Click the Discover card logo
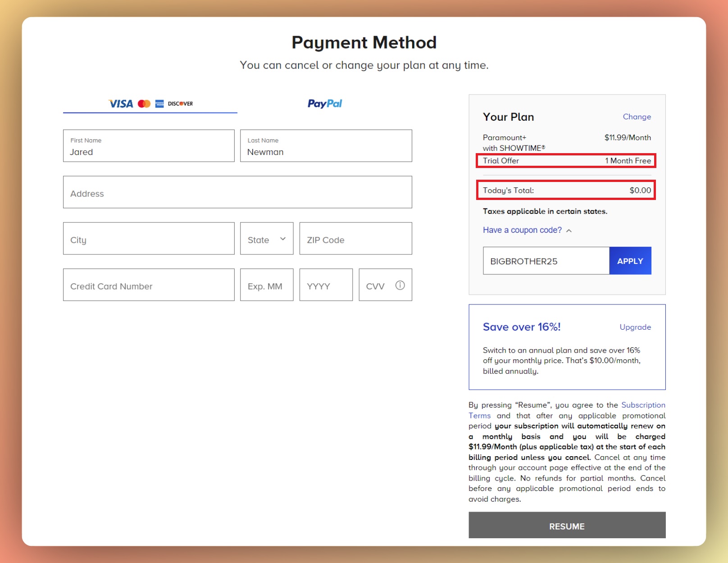728x563 pixels. (179, 103)
